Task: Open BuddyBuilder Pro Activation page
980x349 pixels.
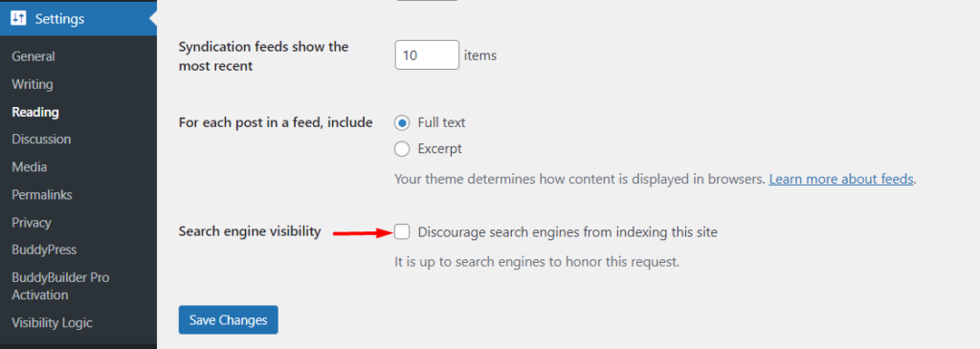Action: (60, 286)
